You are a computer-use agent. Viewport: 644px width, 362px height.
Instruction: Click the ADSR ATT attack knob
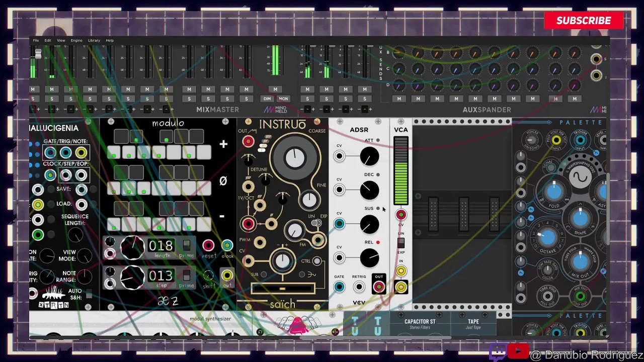(369, 156)
